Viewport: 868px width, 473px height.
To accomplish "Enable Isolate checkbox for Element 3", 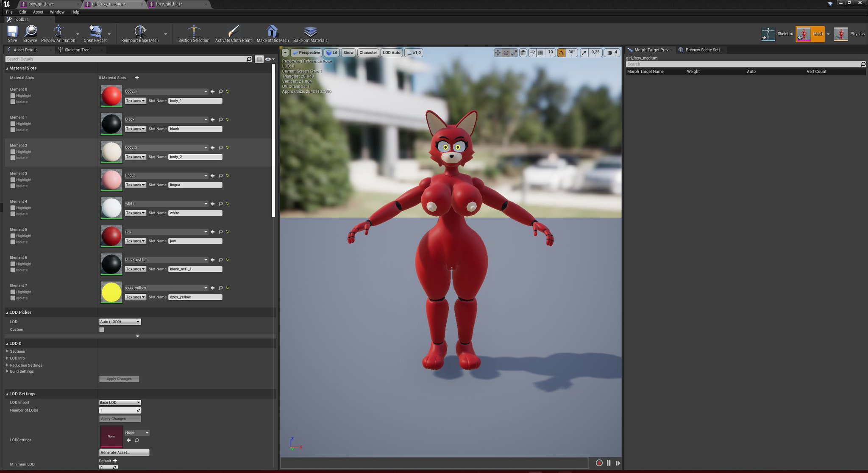I will click(x=13, y=186).
